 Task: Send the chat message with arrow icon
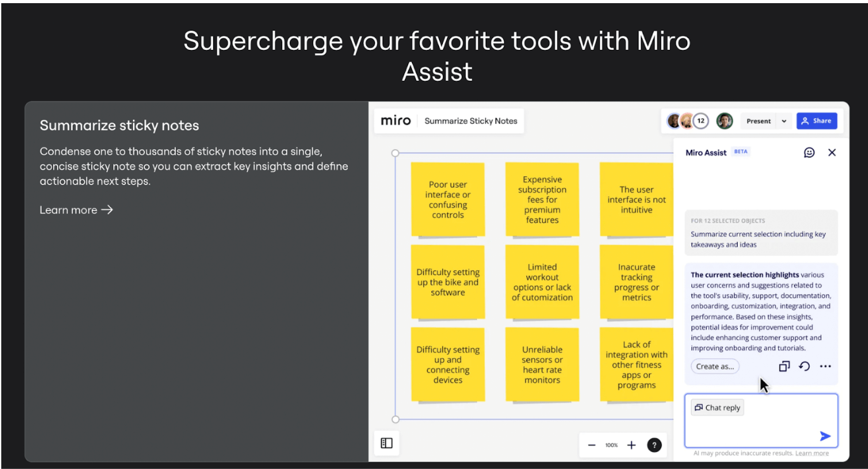[825, 435]
